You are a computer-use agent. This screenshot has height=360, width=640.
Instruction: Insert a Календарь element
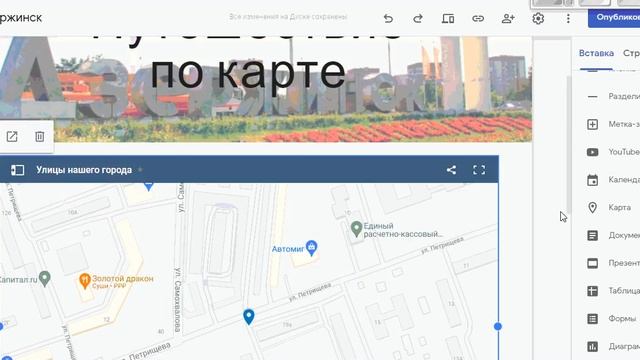613,180
